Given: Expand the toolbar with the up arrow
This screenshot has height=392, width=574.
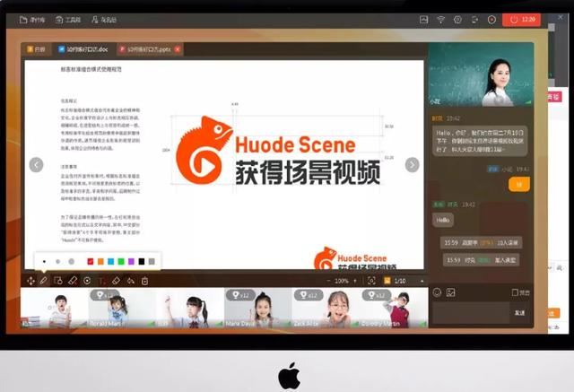Looking at the screenshot, I should [x=422, y=281].
